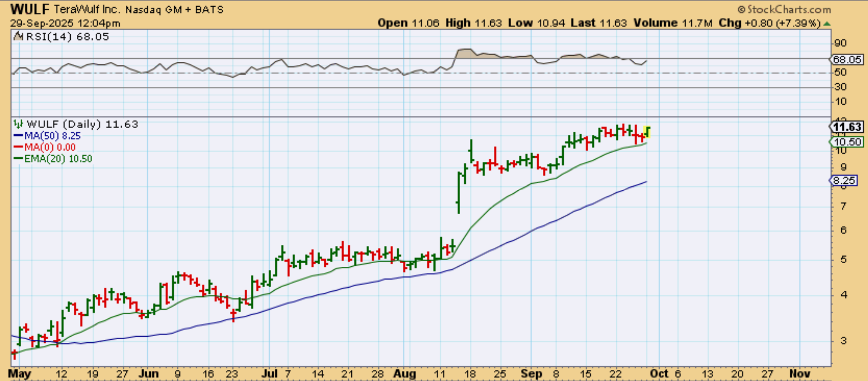Image resolution: width=868 pixels, height=381 pixels.
Task: Click the Nov label on the date axis
Action: (x=800, y=374)
